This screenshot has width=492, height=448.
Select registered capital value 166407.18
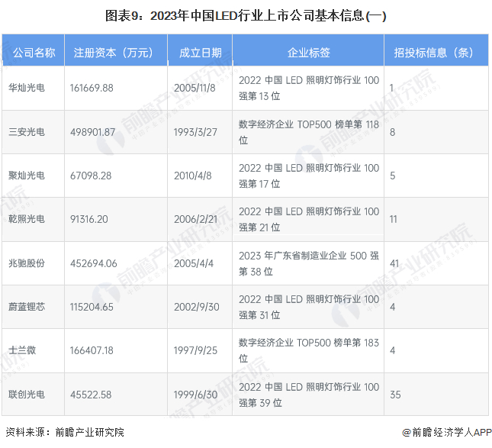coord(92,350)
